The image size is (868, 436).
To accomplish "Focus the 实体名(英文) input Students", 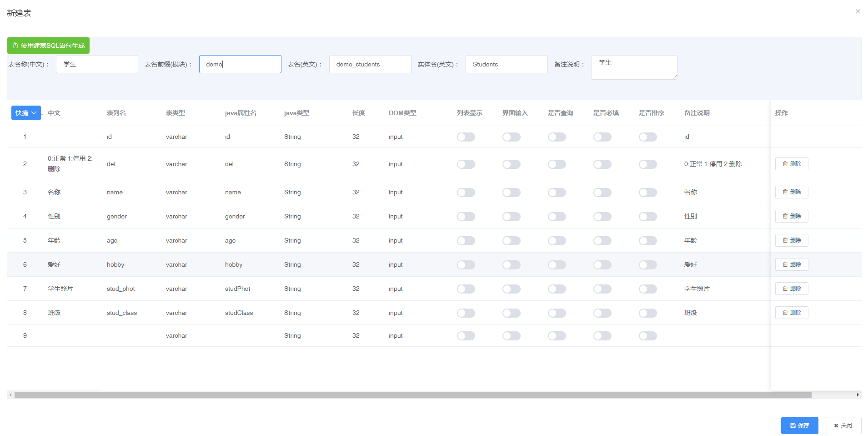I will (x=507, y=64).
